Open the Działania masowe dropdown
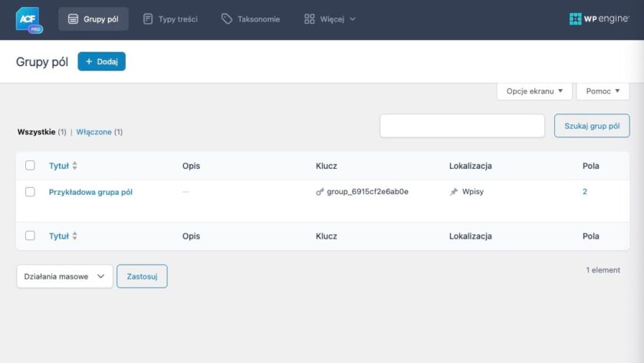This screenshot has height=363, width=644. [64, 276]
